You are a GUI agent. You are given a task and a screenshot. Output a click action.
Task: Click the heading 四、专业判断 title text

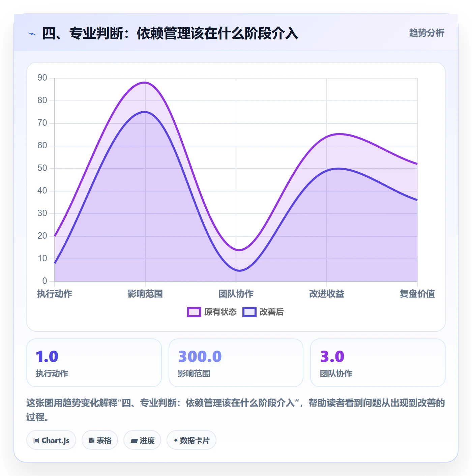[170, 34]
